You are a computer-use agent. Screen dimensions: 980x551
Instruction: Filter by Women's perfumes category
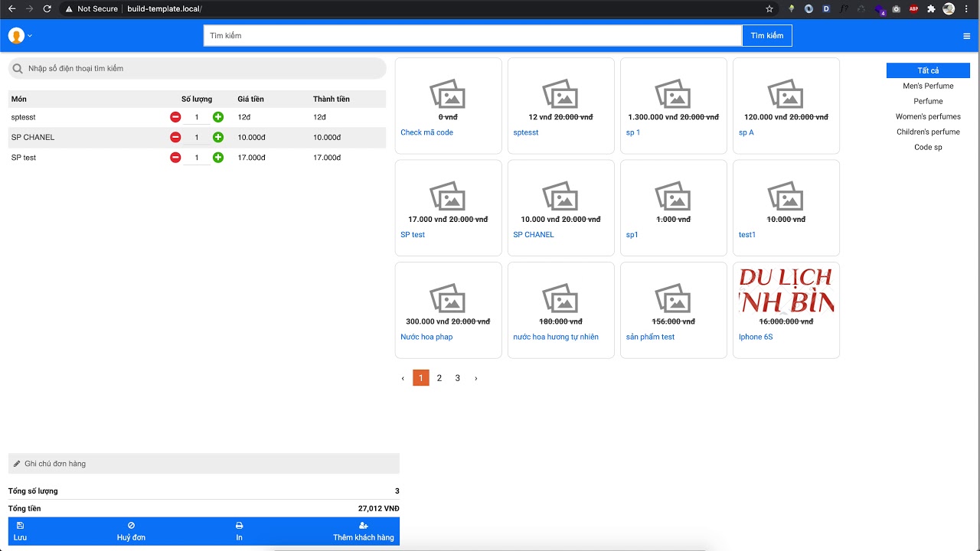[x=928, y=116]
